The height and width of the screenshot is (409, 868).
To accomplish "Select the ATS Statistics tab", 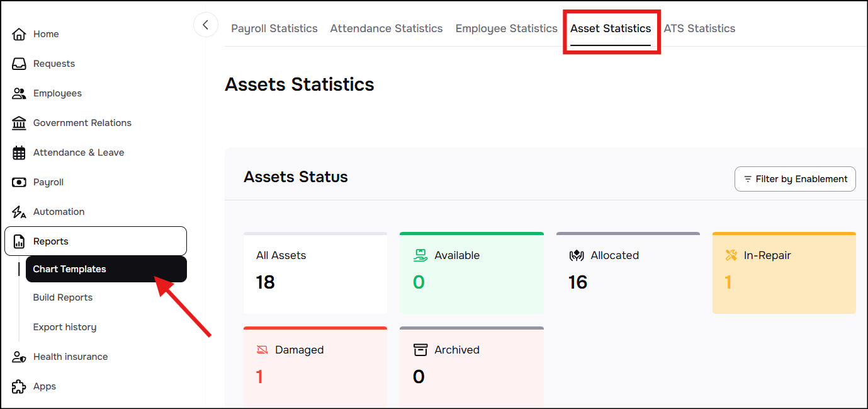I will coord(699,28).
